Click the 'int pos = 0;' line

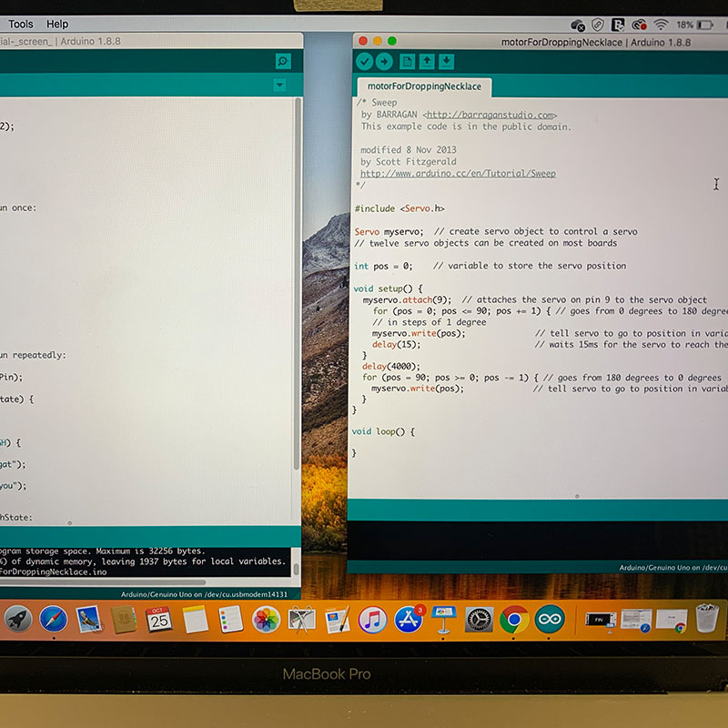pos(383,266)
